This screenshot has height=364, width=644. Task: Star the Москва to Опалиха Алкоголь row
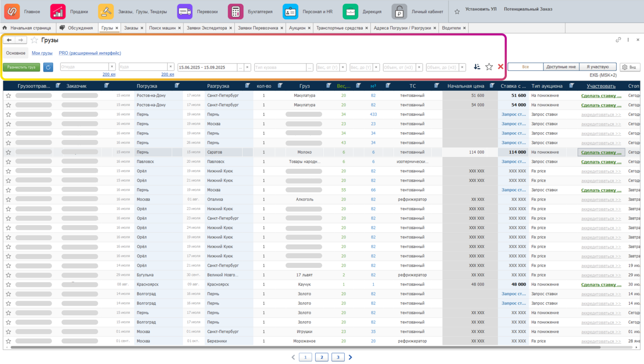point(8,199)
